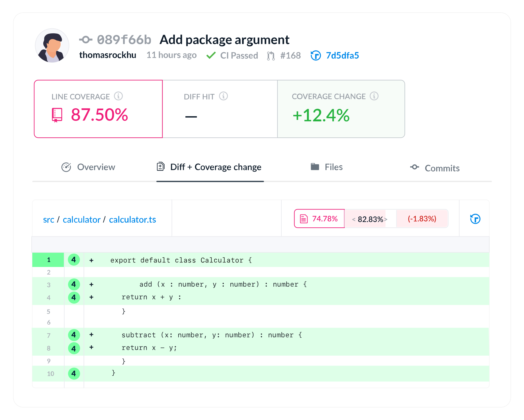Click the Line Coverage info icon
Image resolution: width=524 pixels, height=420 pixels.
[x=119, y=96]
